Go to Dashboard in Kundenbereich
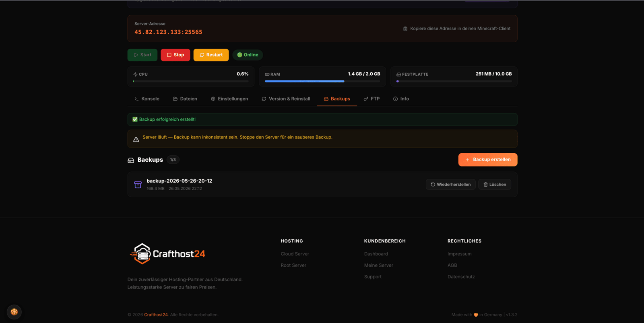Viewport: 644px width, 323px height. click(376, 254)
